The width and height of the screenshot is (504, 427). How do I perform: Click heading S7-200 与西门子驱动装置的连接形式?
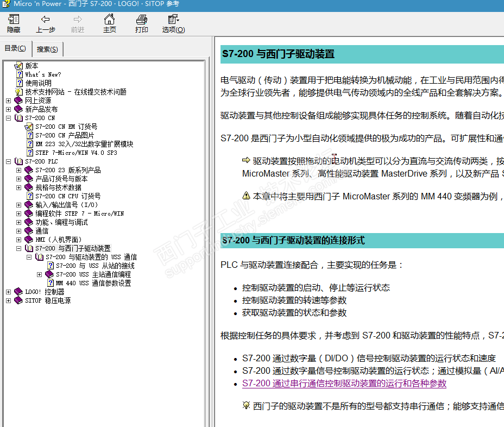pos(293,240)
